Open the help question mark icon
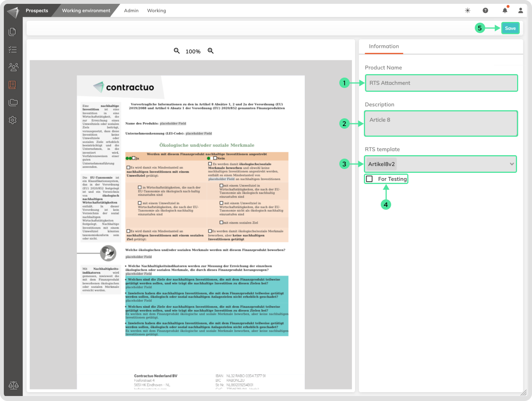This screenshot has height=401, width=532. click(x=485, y=11)
